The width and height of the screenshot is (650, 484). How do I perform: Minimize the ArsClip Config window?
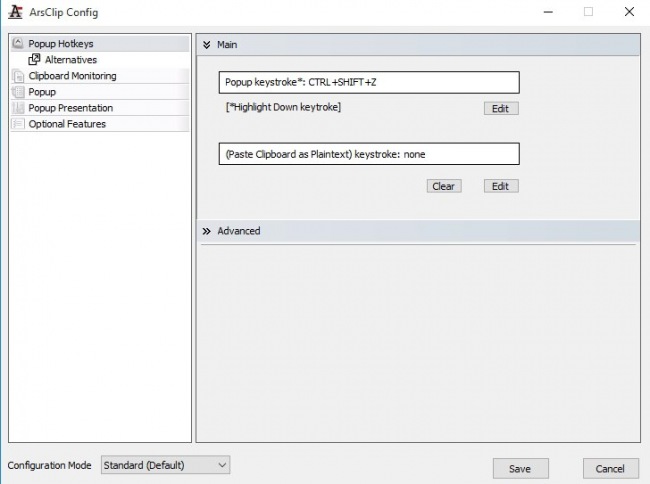coord(548,12)
